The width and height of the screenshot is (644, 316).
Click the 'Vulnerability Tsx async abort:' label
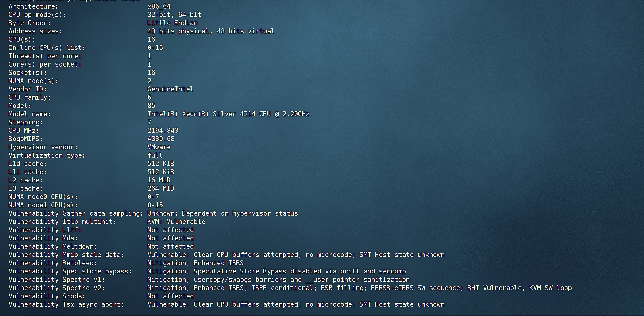click(x=66, y=304)
